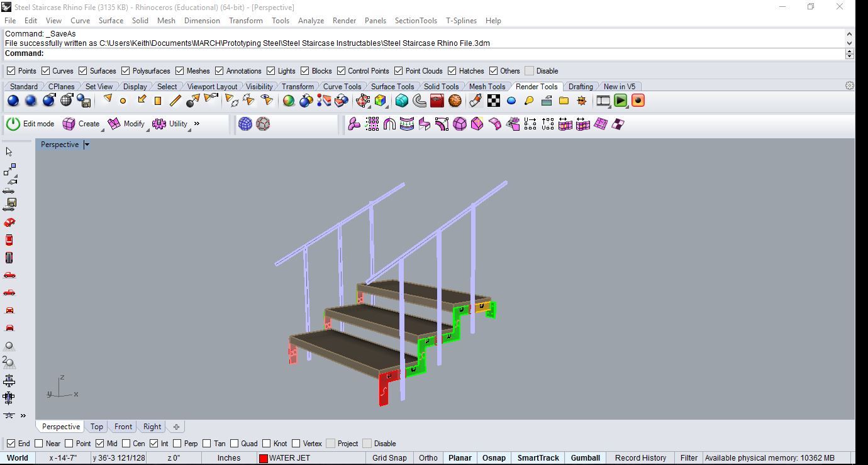Open the Transform menu
Viewport: 868px width, 465px height.
(245, 20)
